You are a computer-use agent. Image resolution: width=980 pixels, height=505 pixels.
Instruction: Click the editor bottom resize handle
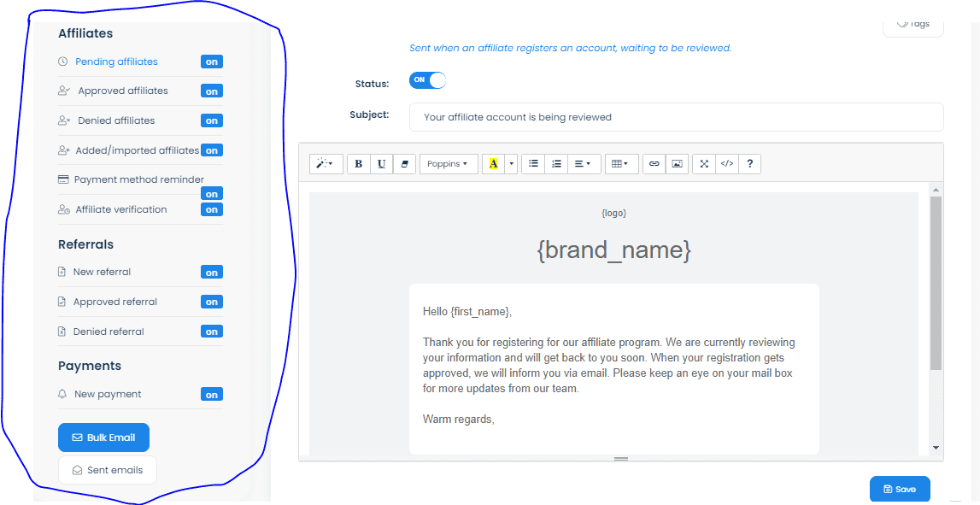(620, 459)
